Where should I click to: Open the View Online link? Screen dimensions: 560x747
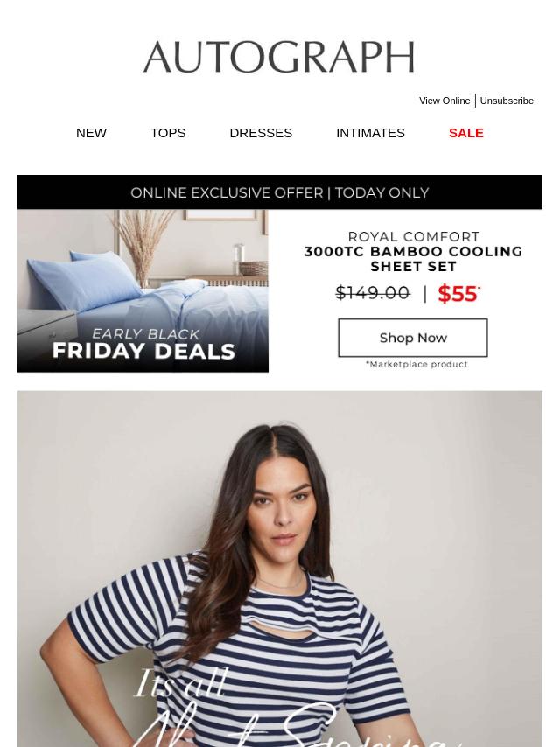pyautogui.click(x=444, y=101)
